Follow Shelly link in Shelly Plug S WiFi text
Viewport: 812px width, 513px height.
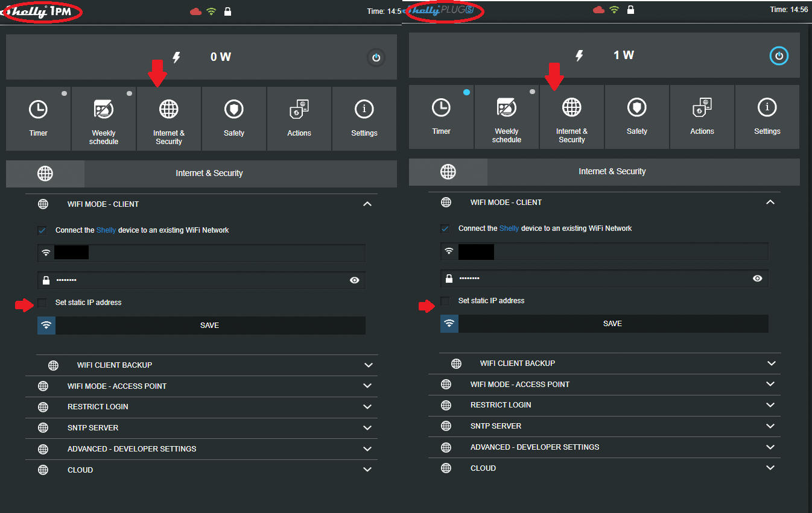[x=509, y=228]
